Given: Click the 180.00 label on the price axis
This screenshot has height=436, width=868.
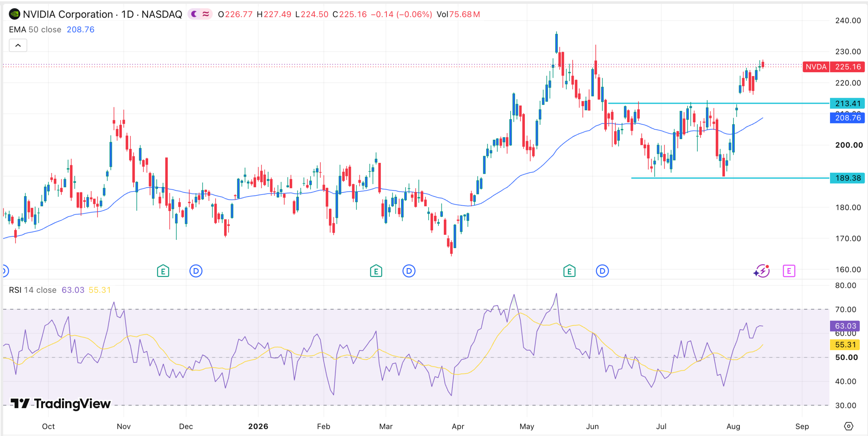Looking at the screenshot, I should click(x=848, y=207).
